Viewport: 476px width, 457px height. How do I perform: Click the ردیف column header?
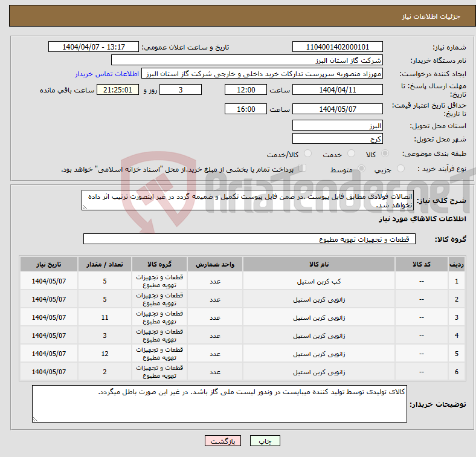[456, 264]
